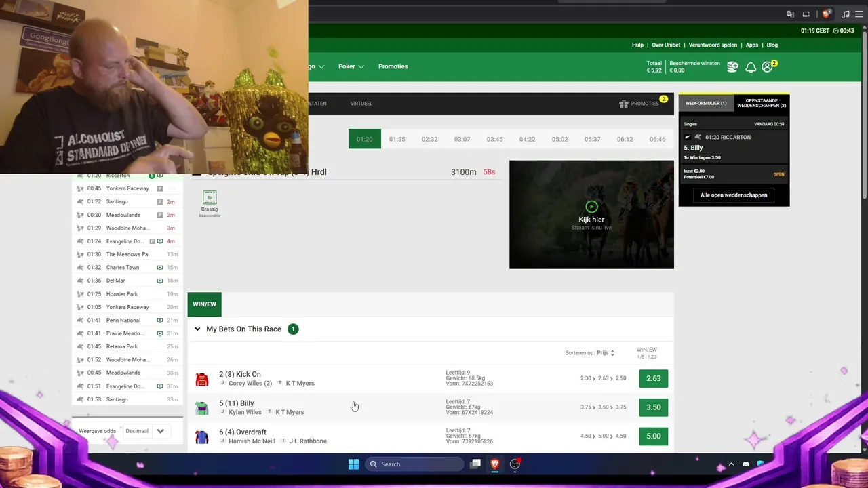Select the 01:20 race time tab
This screenshot has height=488, width=868.
click(x=365, y=139)
